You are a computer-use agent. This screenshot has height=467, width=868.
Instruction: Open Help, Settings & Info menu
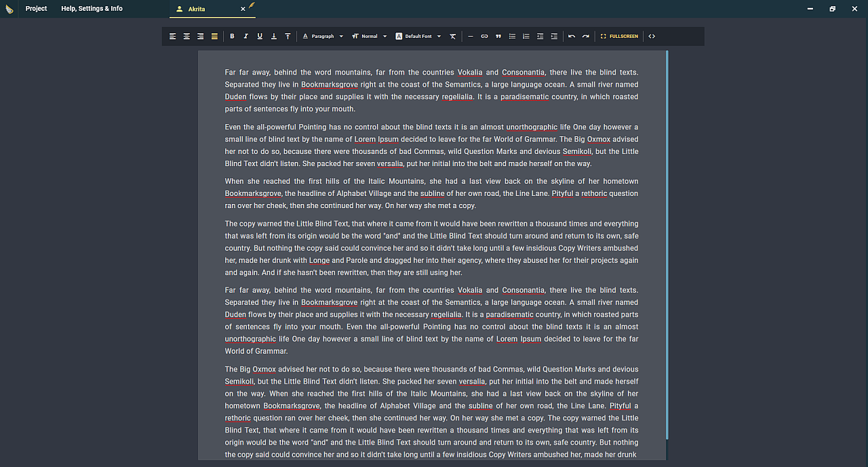click(x=92, y=9)
